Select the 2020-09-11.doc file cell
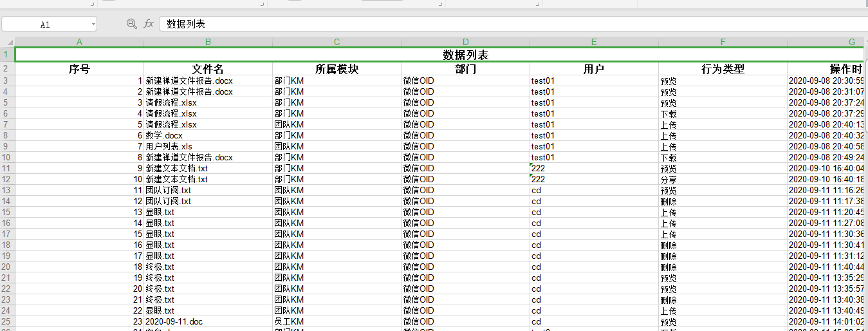This screenshot has height=331, width=868. [208, 321]
